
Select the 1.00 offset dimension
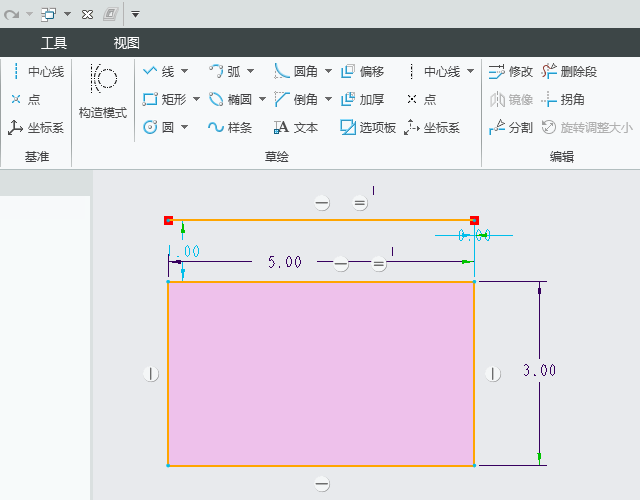[x=184, y=251]
